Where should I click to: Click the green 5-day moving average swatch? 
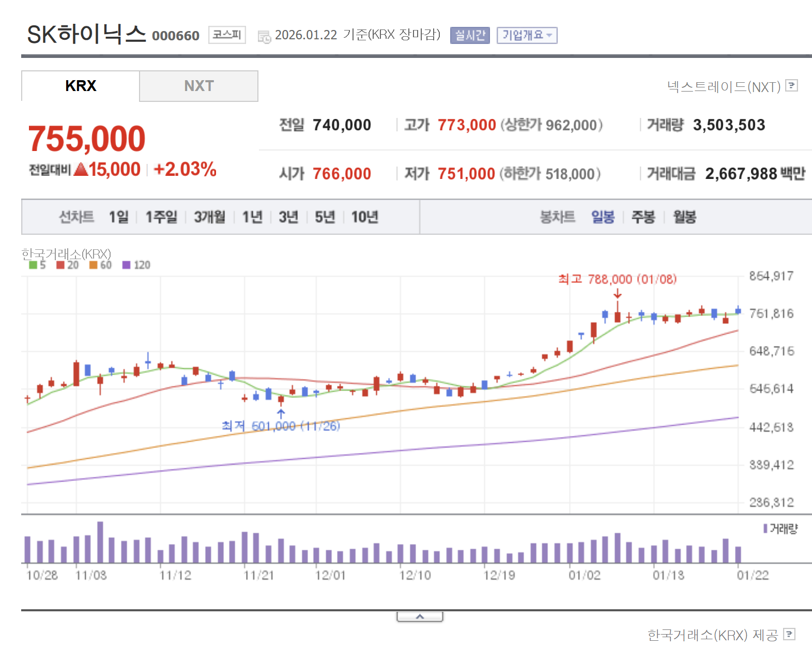click(x=33, y=265)
